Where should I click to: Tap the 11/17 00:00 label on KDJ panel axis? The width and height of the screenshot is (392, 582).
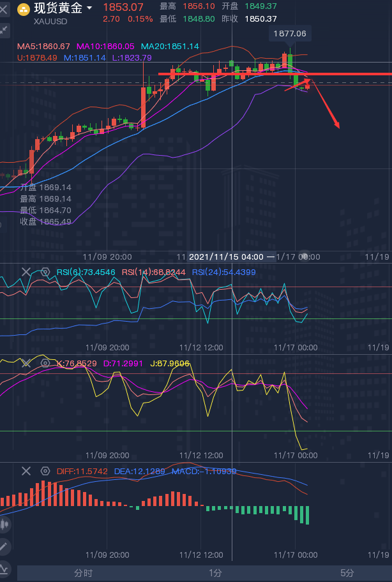point(296,455)
